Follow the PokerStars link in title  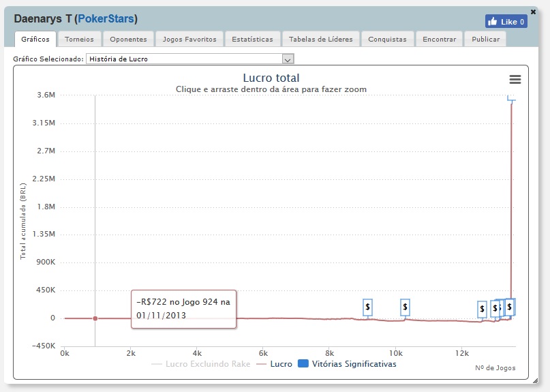[106, 18]
